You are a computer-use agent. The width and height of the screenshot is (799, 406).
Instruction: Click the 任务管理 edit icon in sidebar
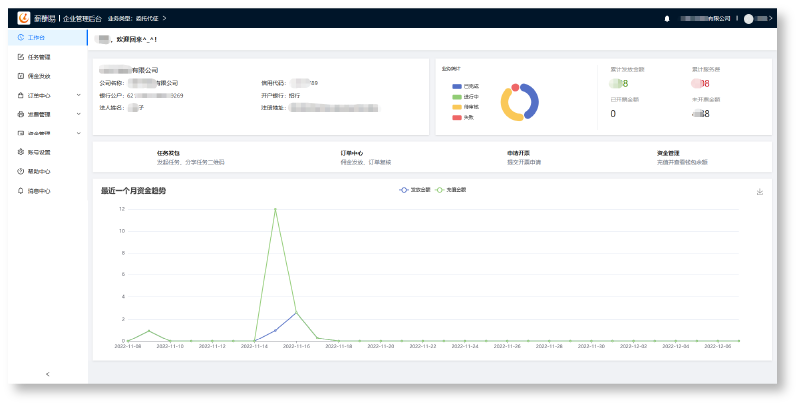[21, 57]
